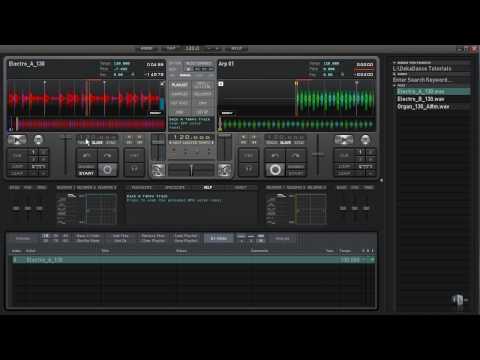Image resolution: width=480 pixels, height=360 pixels.
Task: Jump within the Arp 01 green overview waveform
Action: tap(297, 125)
